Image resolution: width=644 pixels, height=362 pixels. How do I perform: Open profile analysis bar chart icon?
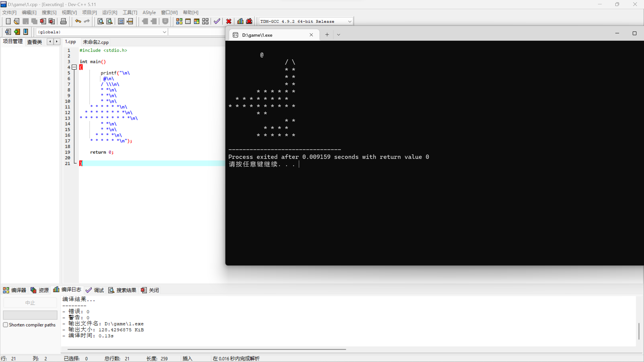(240, 21)
